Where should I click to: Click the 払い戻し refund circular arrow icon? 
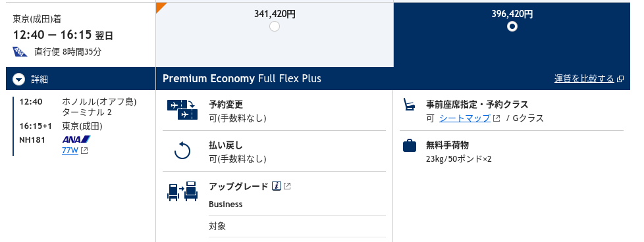182,150
